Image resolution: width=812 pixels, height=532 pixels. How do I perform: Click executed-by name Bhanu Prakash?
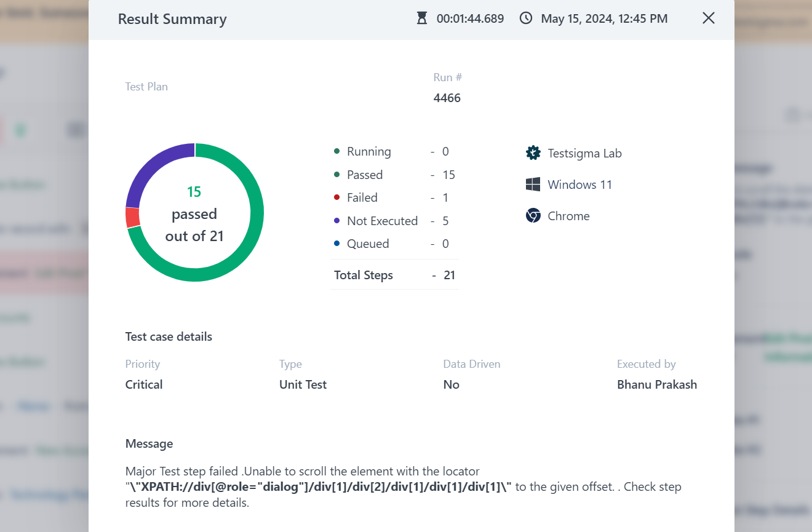[x=656, y=384]
